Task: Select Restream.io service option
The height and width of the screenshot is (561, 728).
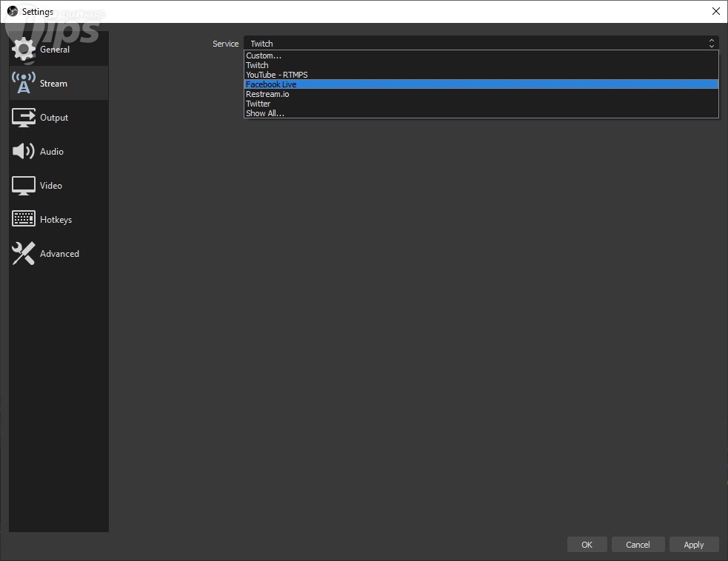Action: tap(481, 94)
